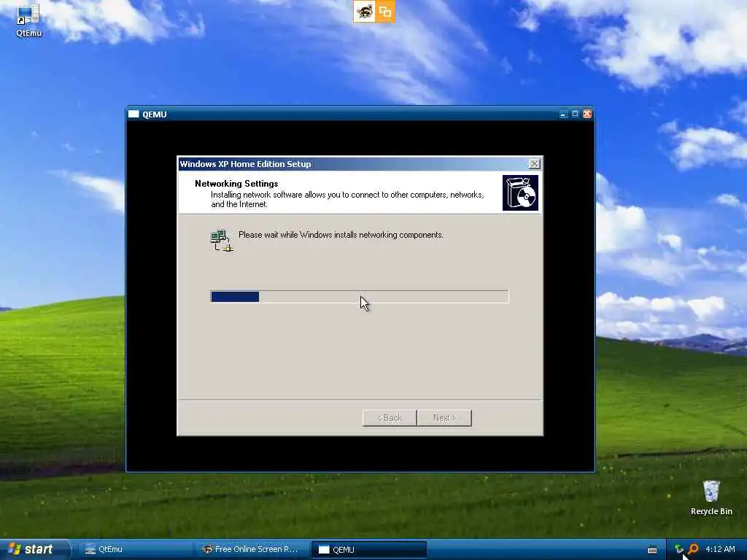This screenshot has height=560, width=747.
Task: Click the networked computers icon in setup
Action: click(222, 241)
